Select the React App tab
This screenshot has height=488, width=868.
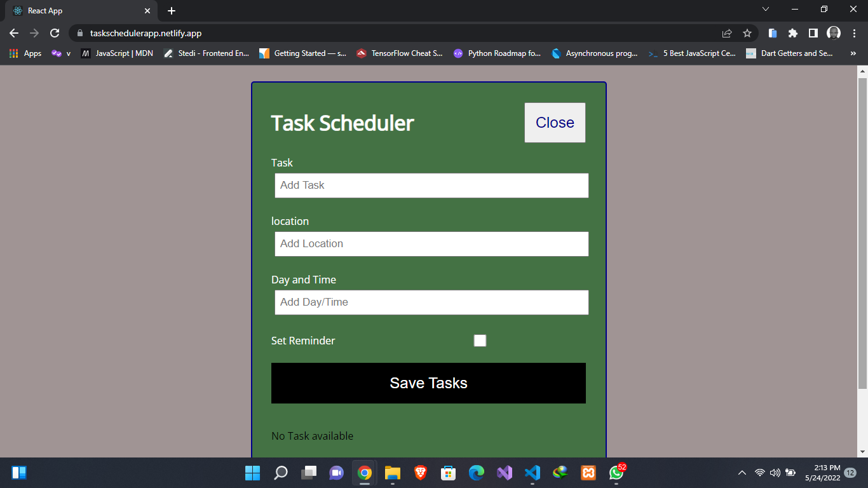[81, 11]
